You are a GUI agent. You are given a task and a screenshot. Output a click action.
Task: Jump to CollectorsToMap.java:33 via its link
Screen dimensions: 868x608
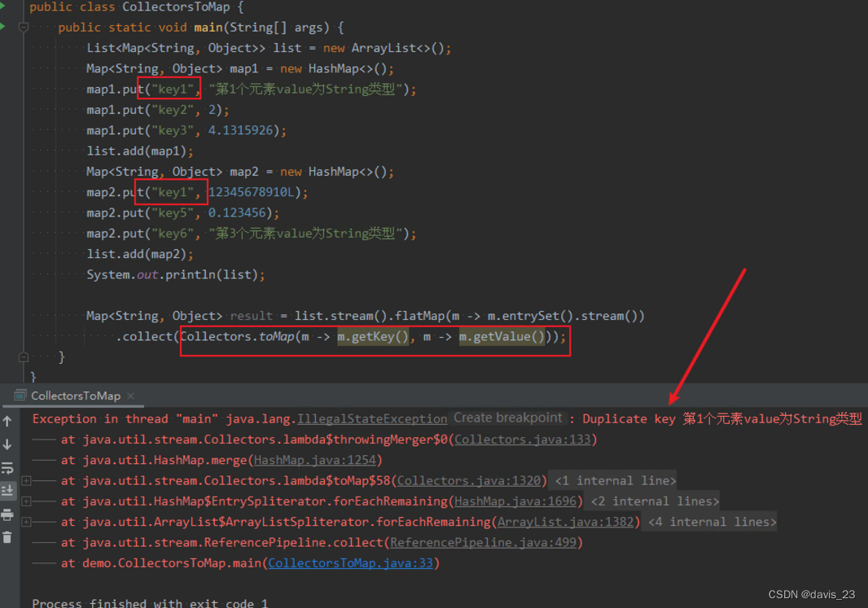(350, 562)
